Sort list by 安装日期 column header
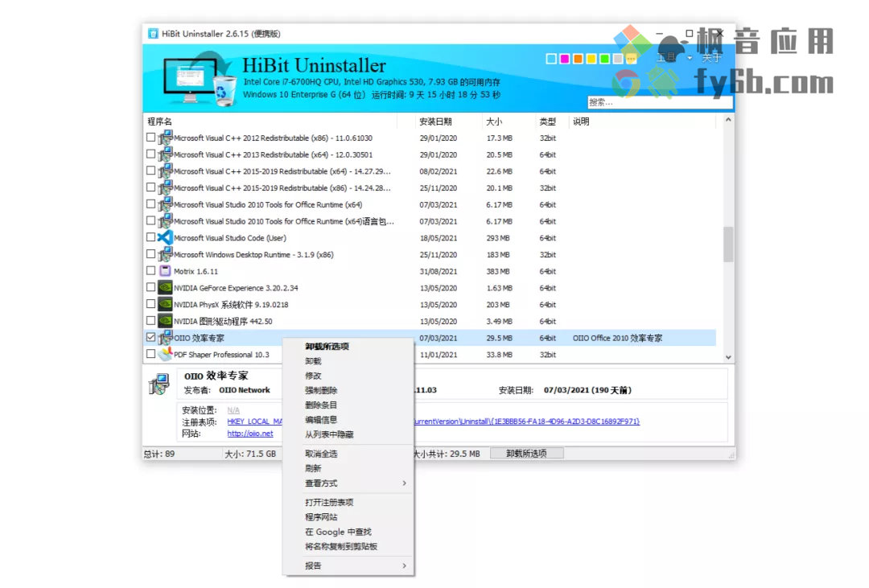Image resolution: width=869 pixels, height=588 pixels. (x=435, y=121)
